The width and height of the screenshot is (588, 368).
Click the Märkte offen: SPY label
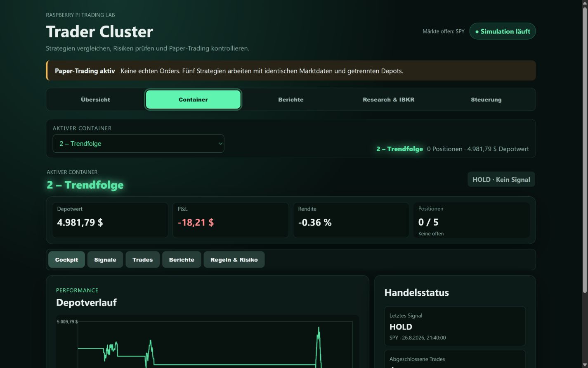tap(444, 31)
